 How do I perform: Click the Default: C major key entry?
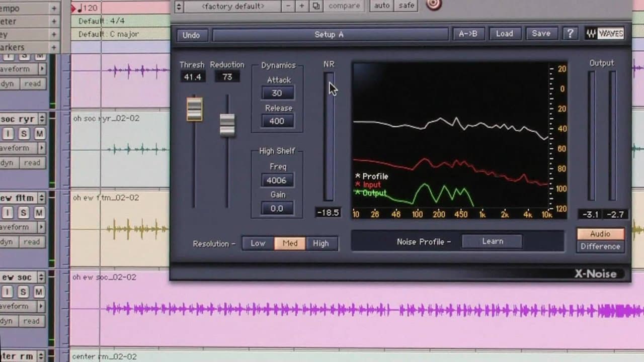click(108, 35)
